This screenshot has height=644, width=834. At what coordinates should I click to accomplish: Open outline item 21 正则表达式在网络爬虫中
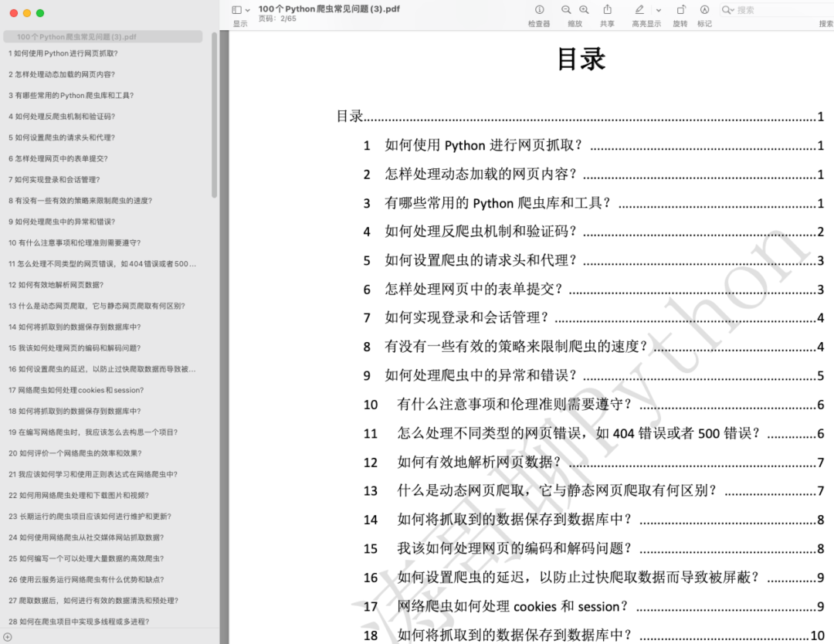[93, 474]
